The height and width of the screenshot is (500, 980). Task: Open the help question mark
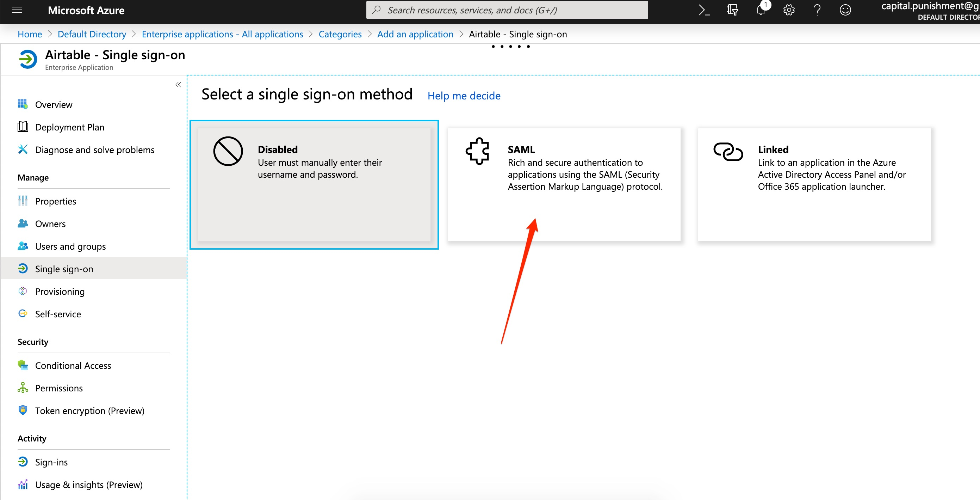(817, 10)
